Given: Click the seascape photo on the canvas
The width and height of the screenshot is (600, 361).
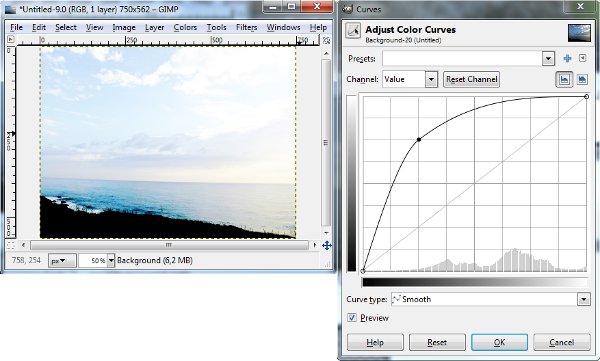Looking at the screenshot, I should point(168,142).
